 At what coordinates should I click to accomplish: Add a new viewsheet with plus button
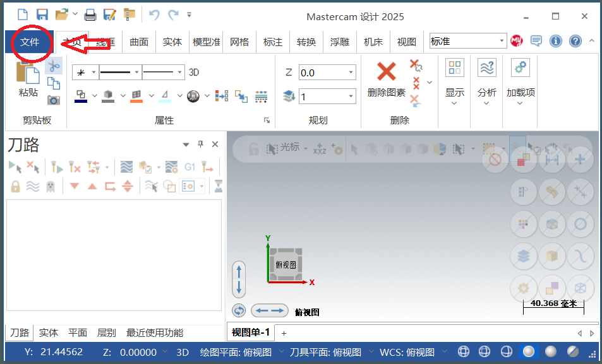click(x=284, y=333)
